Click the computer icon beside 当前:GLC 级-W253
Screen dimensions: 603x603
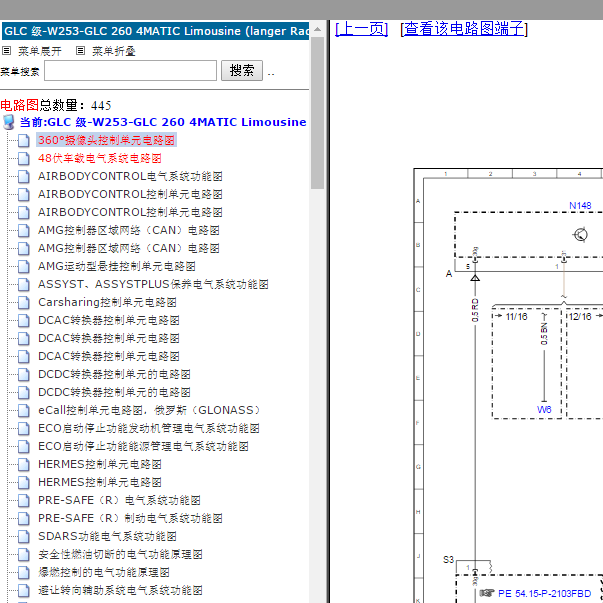pos(8,122)
